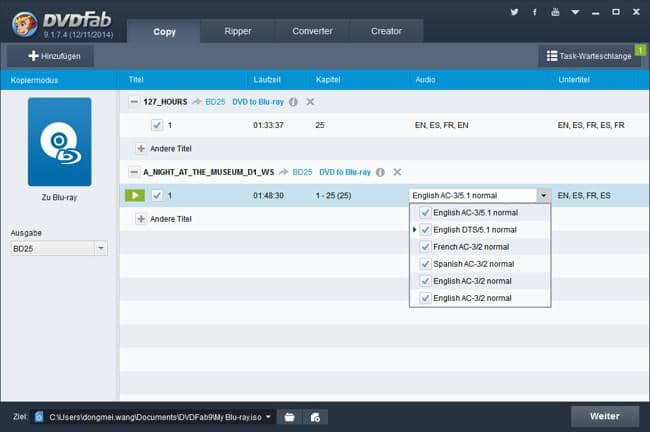The image size is (650, 432).
Task: Uncheck title 1 of 127_HOURS
Action: coord(157,125)
